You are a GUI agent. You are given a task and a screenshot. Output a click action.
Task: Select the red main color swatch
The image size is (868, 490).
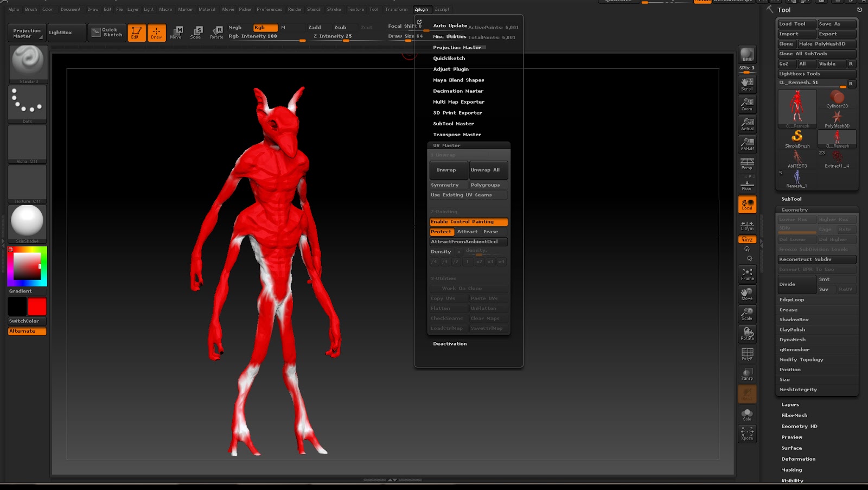[37, 307]
